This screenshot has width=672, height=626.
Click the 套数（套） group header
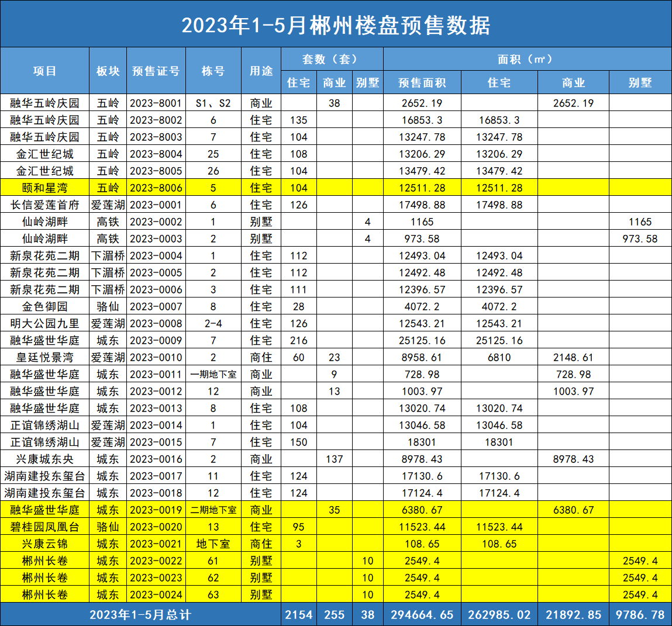[332, 59]
